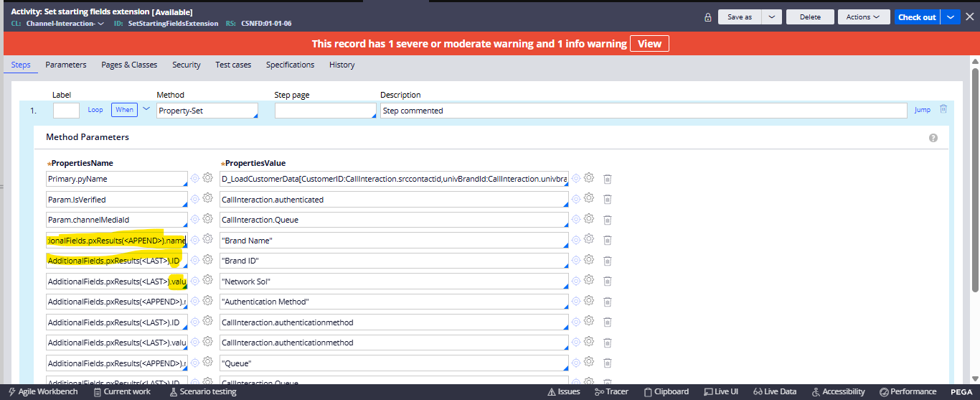Screen dimensions: 980x400
Task: Expand step 1 chevron
Action: [x=146, y=109]
